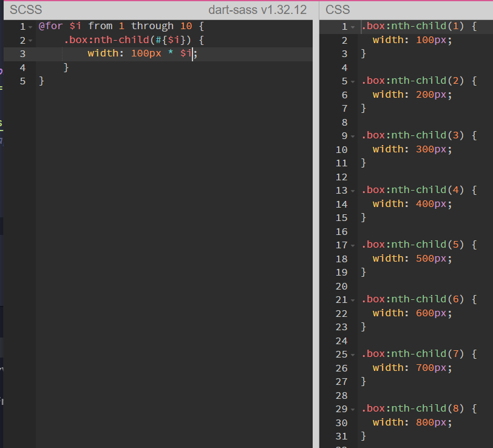Click the closing brace on SCSS line 5
This screenshot has height=448, width=493.
pyautogui.click(x=41, y=81)
